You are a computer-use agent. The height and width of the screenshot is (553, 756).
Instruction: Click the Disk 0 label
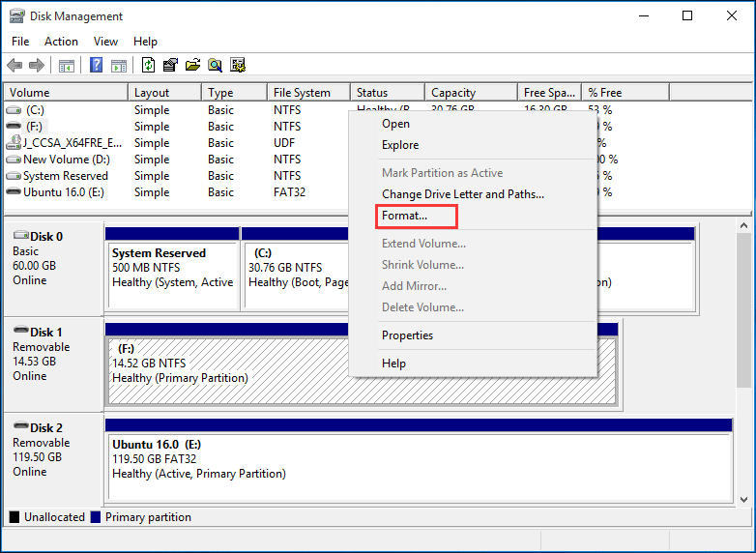tap(46, 237)
